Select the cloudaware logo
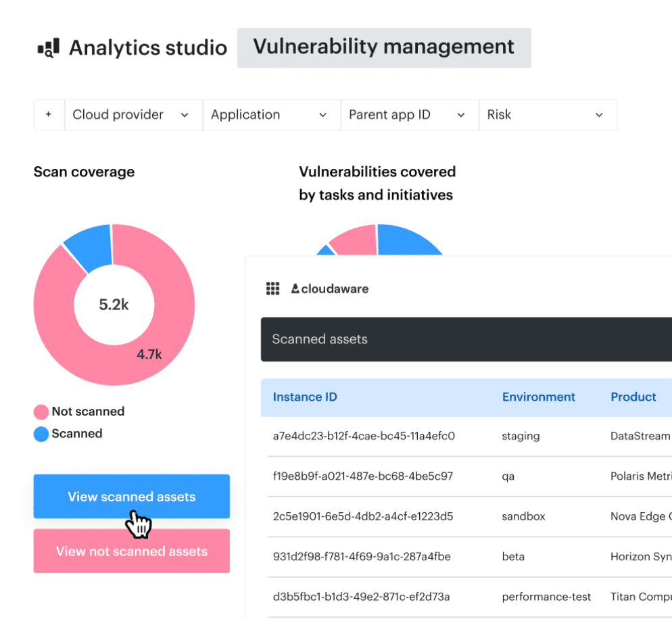The height and width of the screenshot is (619, 672). [x=329, y=289]
